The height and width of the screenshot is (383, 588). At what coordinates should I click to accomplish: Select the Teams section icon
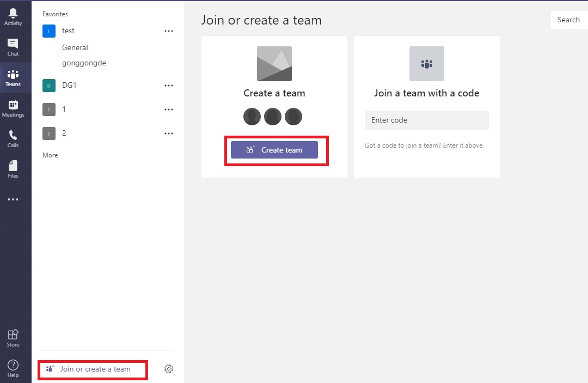(13, 78)
